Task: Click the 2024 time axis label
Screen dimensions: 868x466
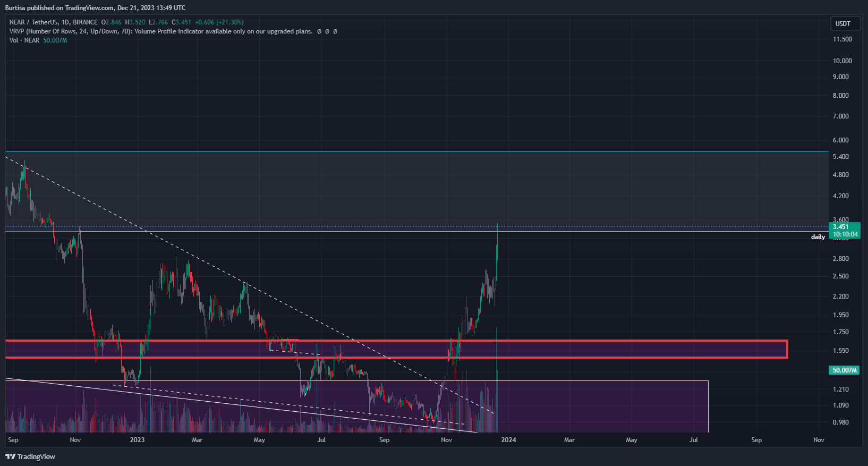Action: (x=508, y=440)
